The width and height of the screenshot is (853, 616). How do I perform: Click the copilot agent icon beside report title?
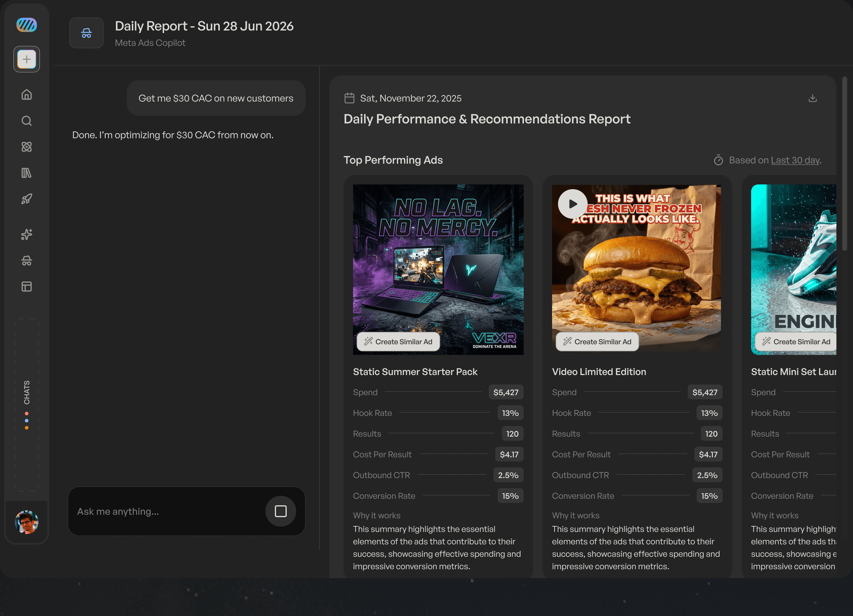(x=86, y=33)
